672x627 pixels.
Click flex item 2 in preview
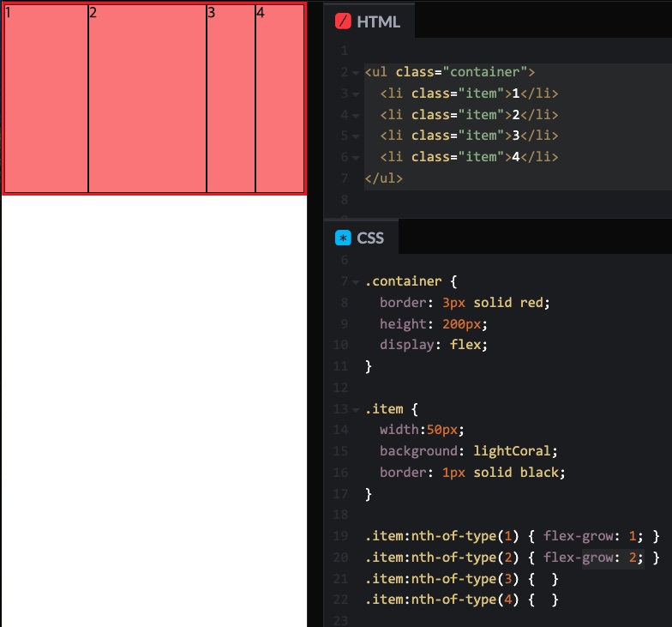[147, 99]
